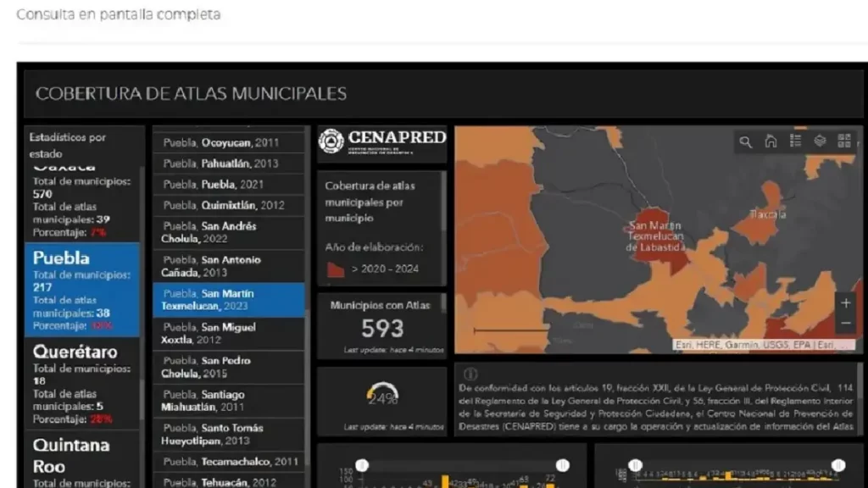Select Puebla, Tehuacán, 2012 row
868x488 pixels.
click(228, 481)
